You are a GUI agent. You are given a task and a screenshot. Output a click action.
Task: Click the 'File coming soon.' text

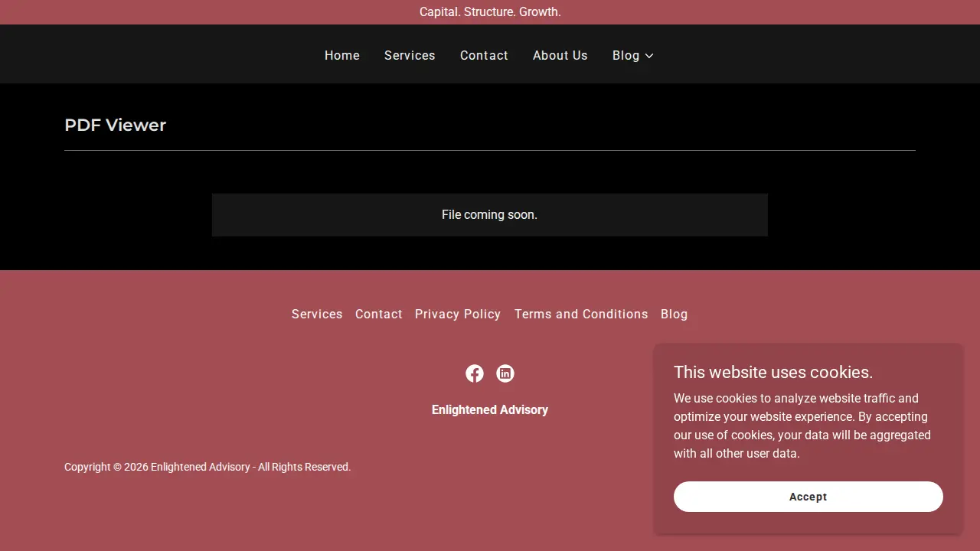pos(490,215)
